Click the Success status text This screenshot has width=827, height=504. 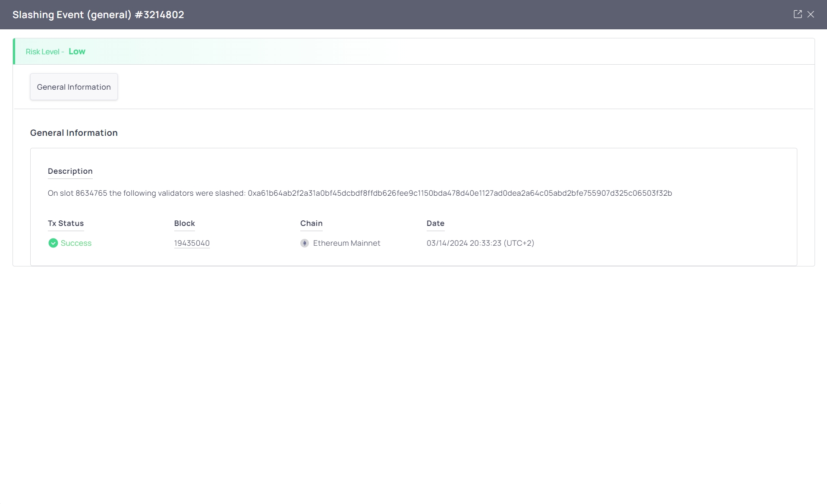pos(76,243)
